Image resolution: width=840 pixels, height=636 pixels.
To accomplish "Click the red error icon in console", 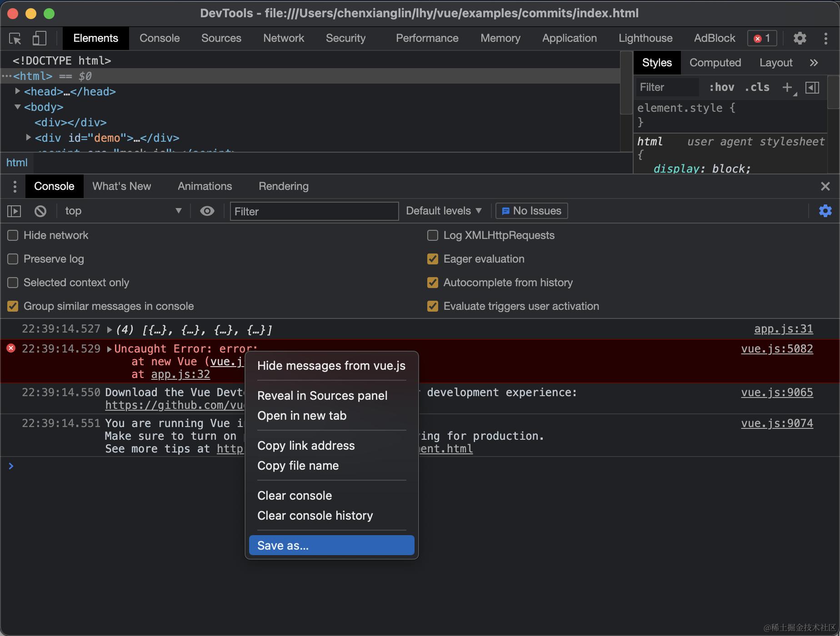I will [x=11, y=348].
